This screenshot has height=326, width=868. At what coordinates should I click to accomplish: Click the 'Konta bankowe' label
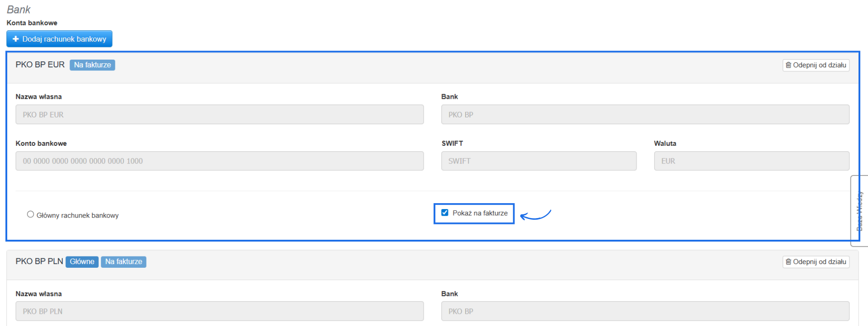(x=32, y=23)
